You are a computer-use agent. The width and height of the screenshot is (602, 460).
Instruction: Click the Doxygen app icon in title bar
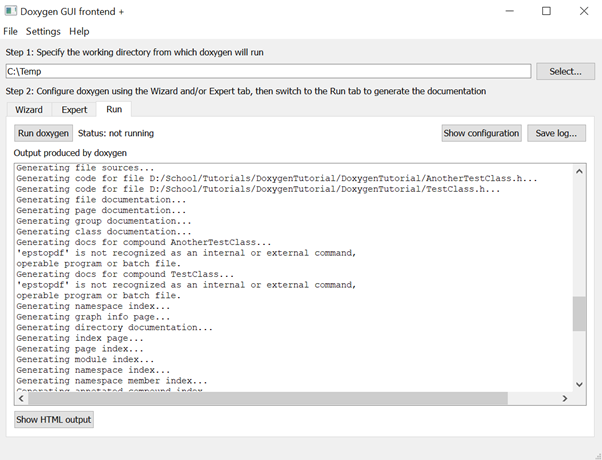10,11
